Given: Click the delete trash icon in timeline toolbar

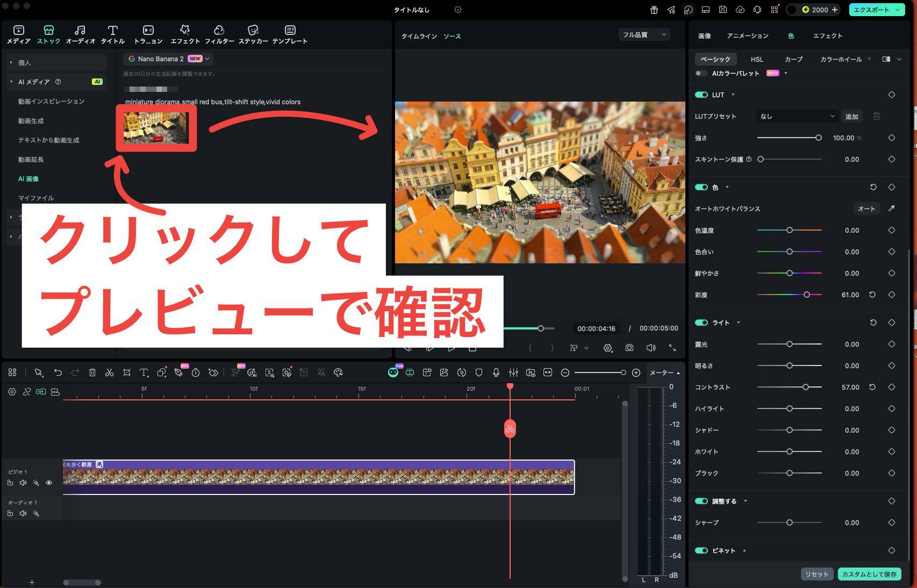Looking at the screenshot, I should point(92,372).
